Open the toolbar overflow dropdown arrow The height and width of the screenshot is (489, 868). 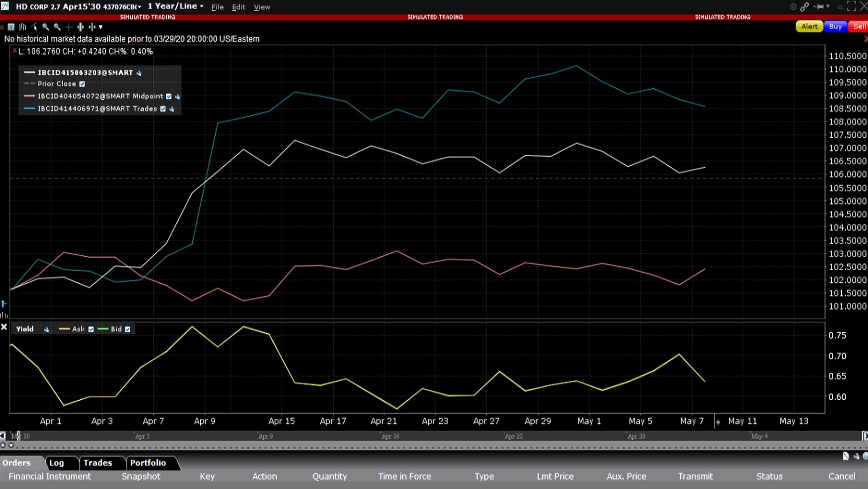pyautogui.click(x=100, y=27)
